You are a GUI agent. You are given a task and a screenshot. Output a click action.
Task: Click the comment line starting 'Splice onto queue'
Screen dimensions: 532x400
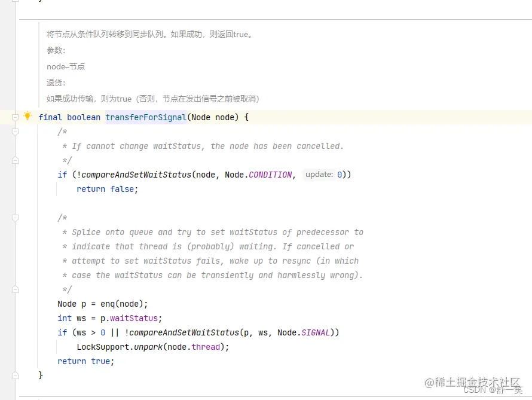tap(213, 233)
